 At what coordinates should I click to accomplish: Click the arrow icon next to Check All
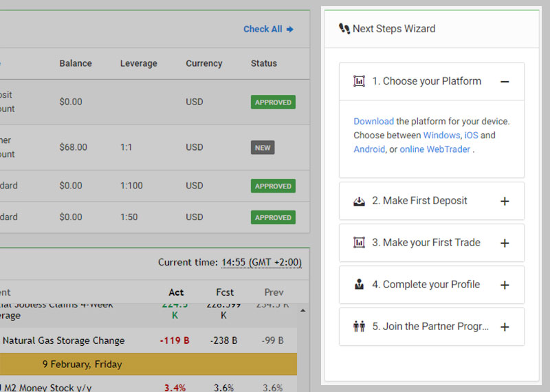290,30
